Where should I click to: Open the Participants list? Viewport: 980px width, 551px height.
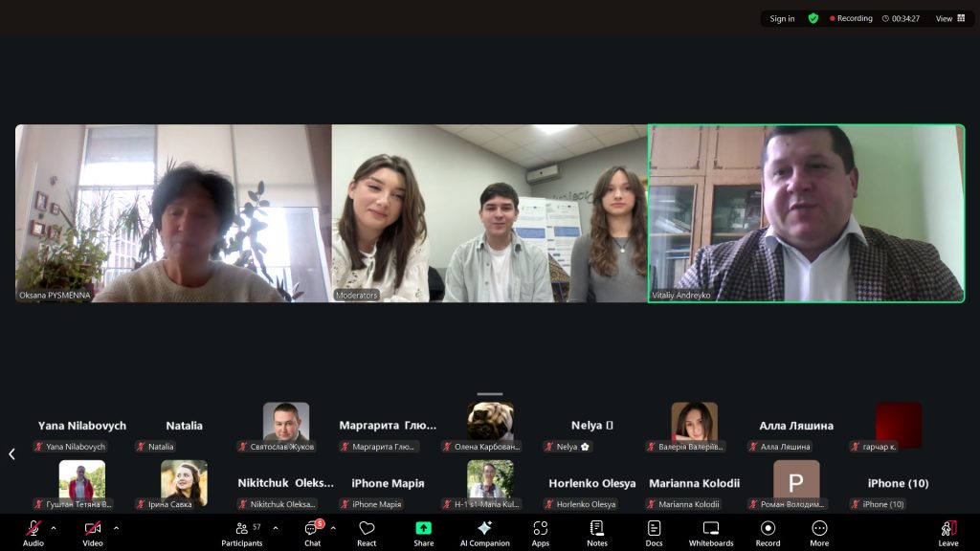(x=242, y=533)
